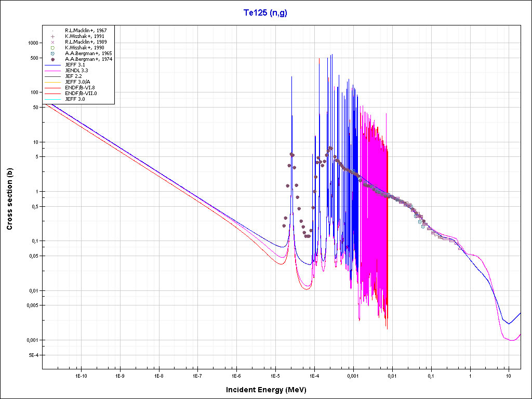This screenshot has width=532, height=399.
Task: Click the 1E-10 tick label on x-axis
Action: pos(81,375)
